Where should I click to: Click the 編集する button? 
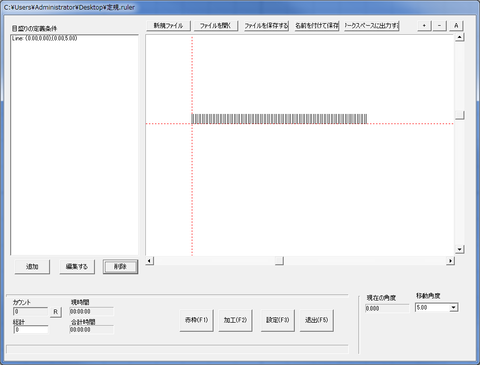77,267
